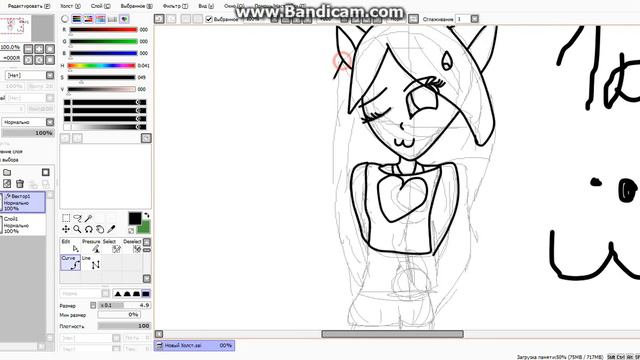Select the vector Edit tool
Screen dimensions: 640x360
[x=70, y=246]
